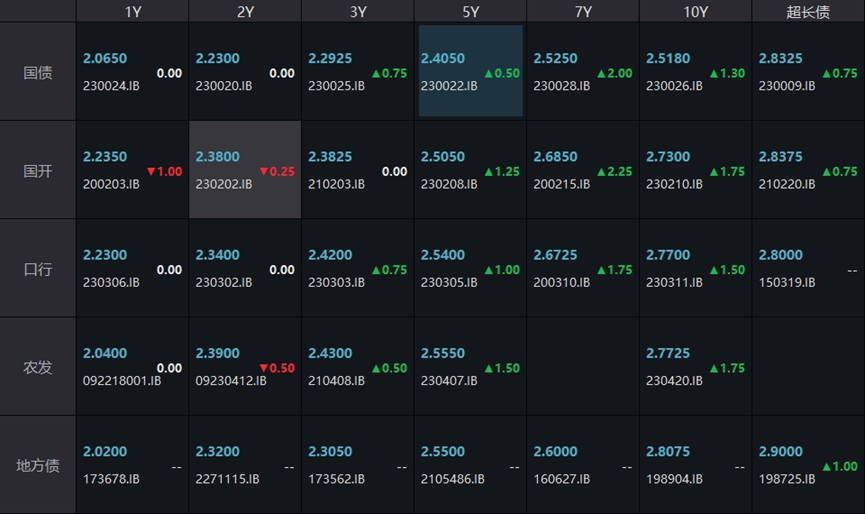865x514 pixels.
Task: Select the 5Y column header
Action: [x=470, y=12]
